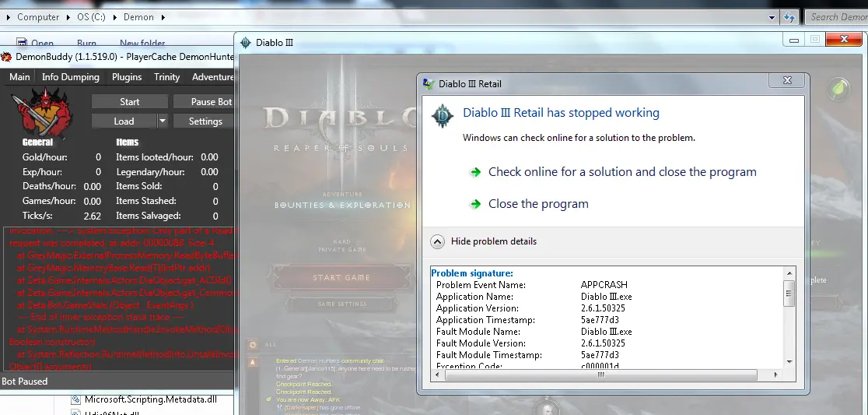
Task: Click problem details scroll left arrow
Action: coord(438,375)
